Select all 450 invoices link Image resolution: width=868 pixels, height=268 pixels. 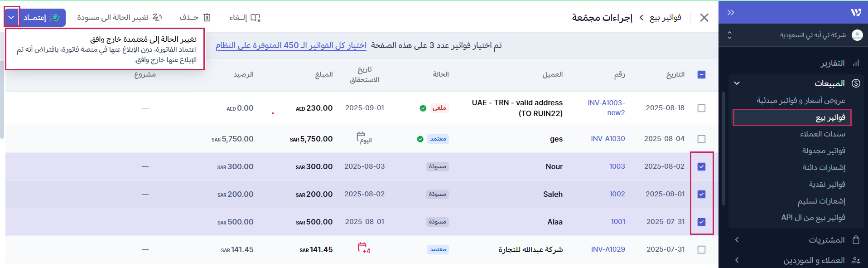pyautogui.click(x=291, y=45)
